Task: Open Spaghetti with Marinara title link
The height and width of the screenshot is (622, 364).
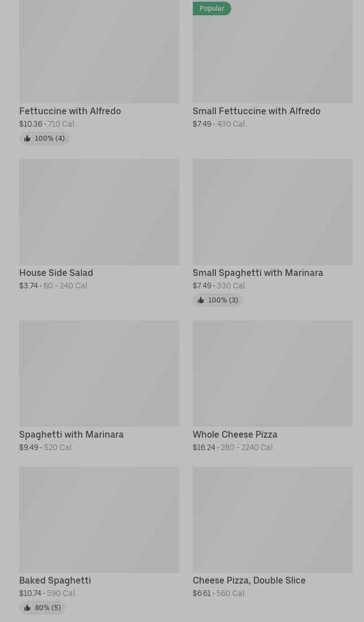Action: (x=71, y=435)
